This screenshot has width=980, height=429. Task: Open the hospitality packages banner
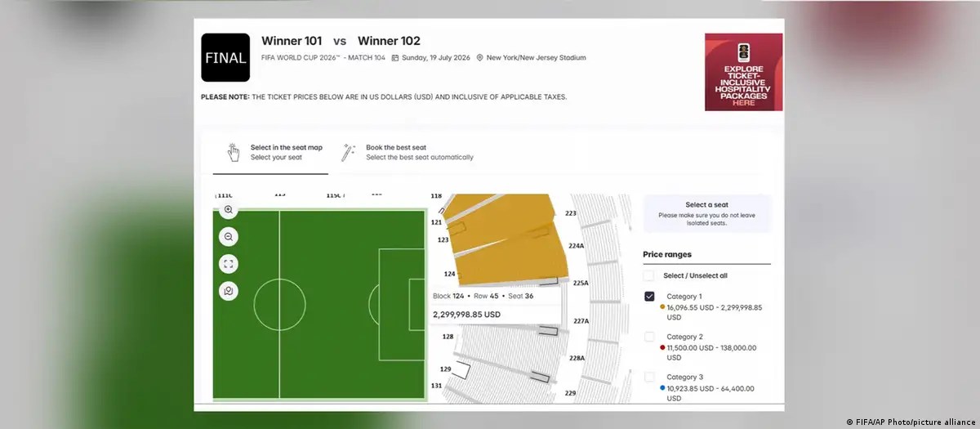tap(743, 72)
